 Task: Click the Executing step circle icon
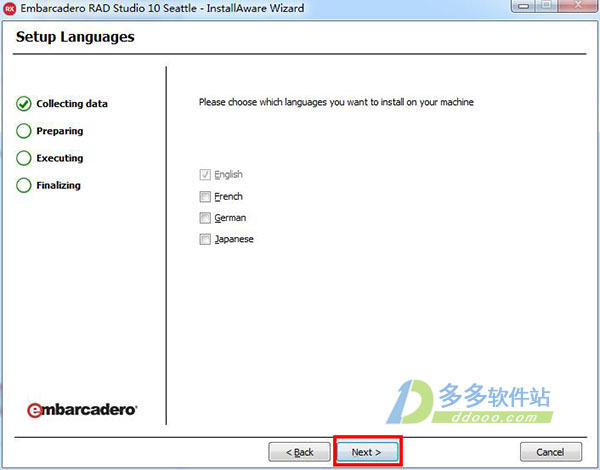(24, 158)
